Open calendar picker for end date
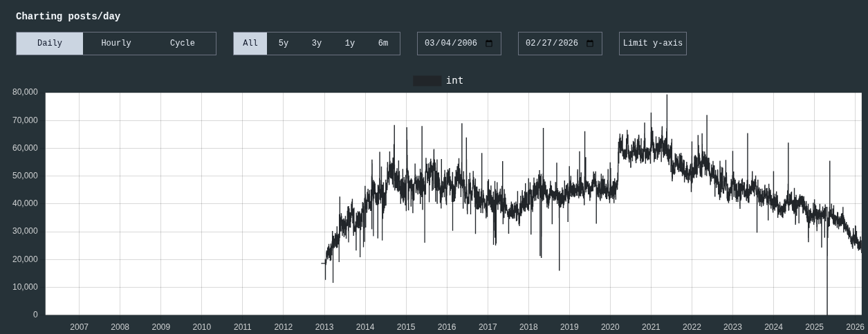868x334 pixels. click(590, 44)
